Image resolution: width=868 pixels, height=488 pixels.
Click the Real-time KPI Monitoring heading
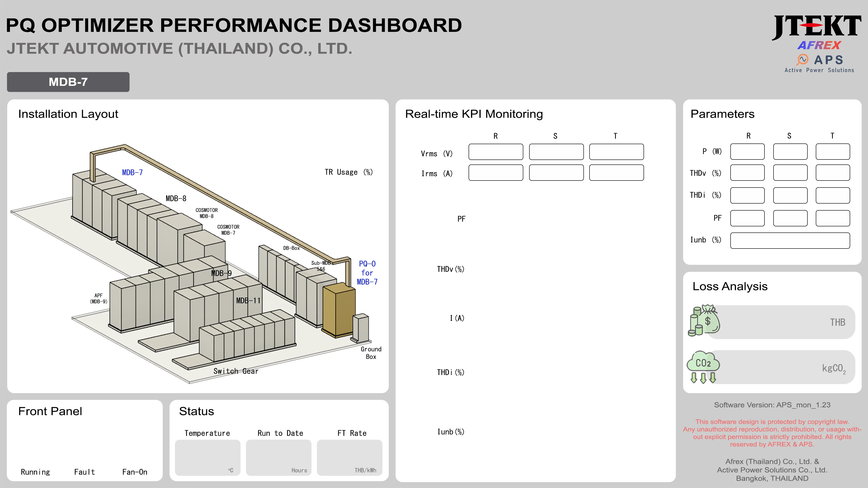[x=474, y=114]
